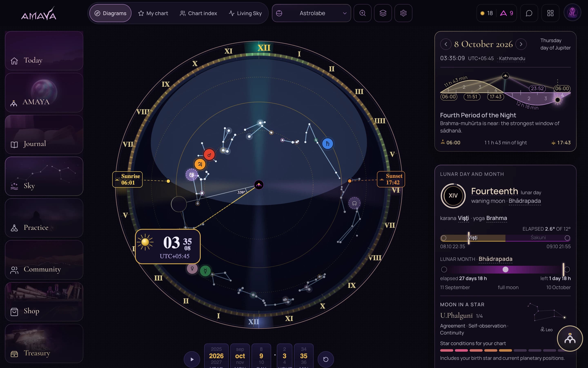The height and width of the screenshot is (368, 588).
Task: Open the Community sidebar card
Action: point(44,260)
